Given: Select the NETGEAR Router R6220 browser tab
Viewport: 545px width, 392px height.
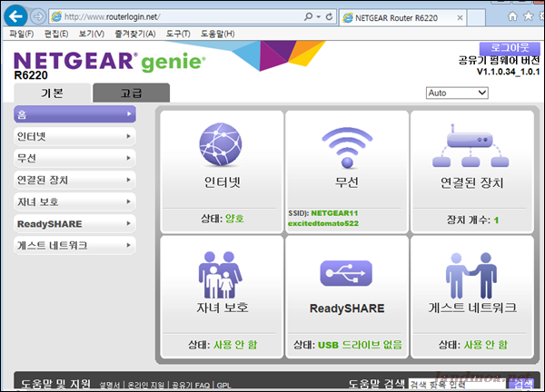Looking at the screenshot, I should (403, 18).
